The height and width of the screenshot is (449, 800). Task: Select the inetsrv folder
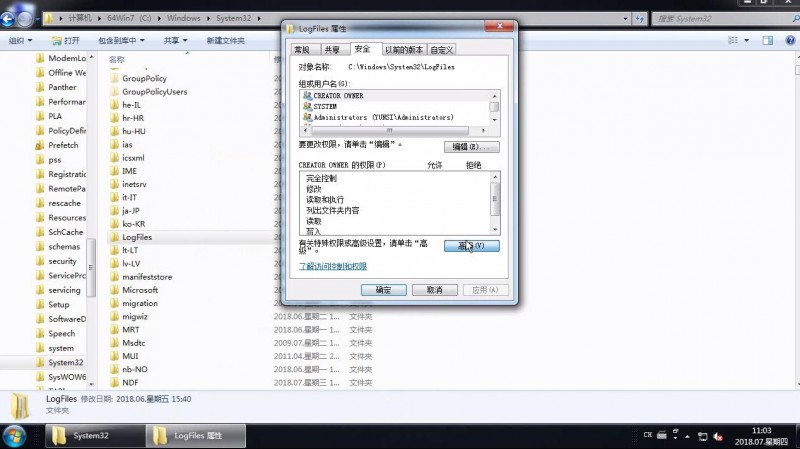[134, 184]
